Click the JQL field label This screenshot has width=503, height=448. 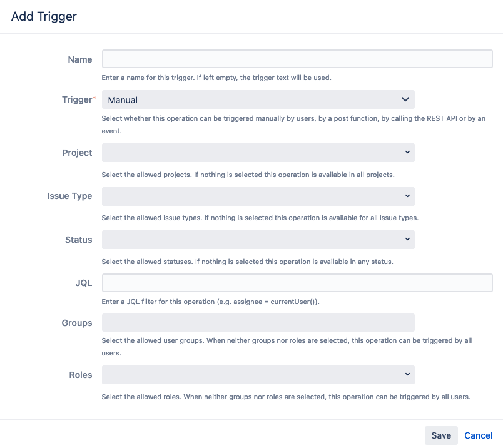(84, 283)
